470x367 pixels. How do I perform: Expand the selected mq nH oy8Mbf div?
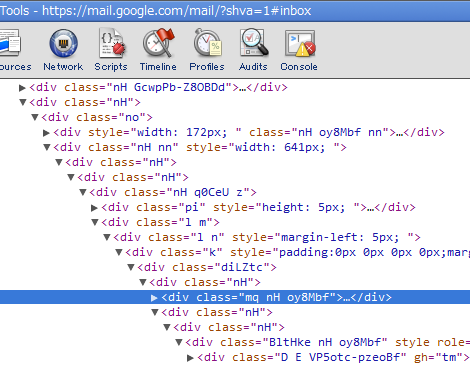[x=154, y=298]
